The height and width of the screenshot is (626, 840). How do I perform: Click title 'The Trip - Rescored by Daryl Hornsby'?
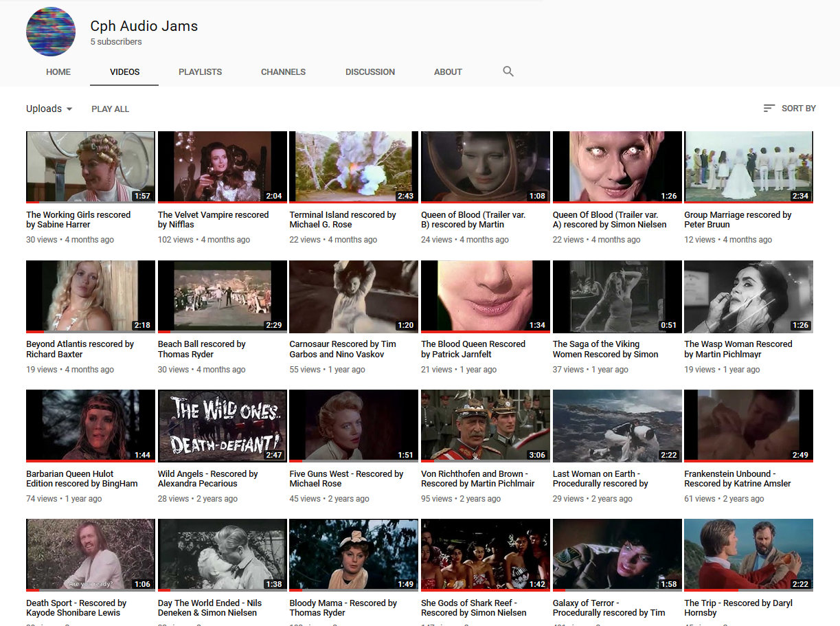[x=738, y=608]
